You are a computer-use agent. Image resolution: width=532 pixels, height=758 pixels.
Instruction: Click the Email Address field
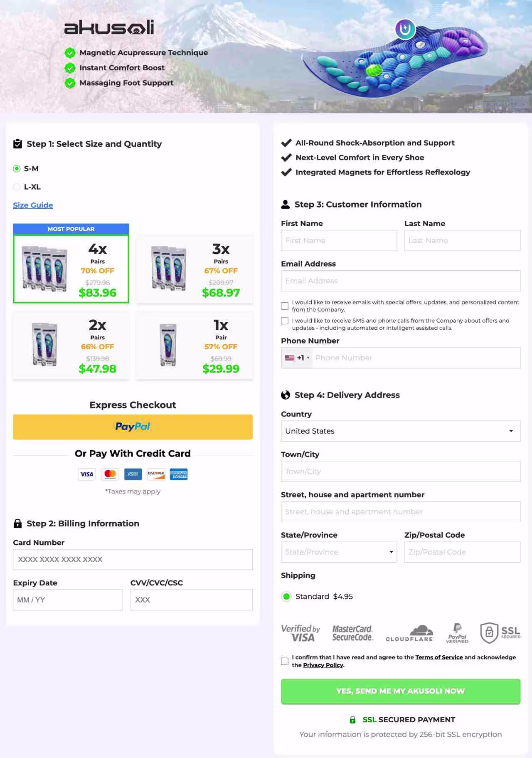[401, 281]
